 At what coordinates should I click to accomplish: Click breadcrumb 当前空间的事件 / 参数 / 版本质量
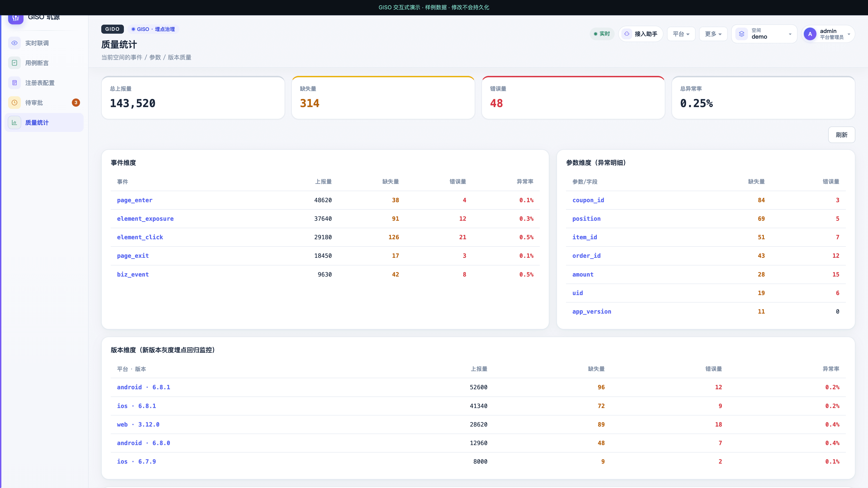146,57
